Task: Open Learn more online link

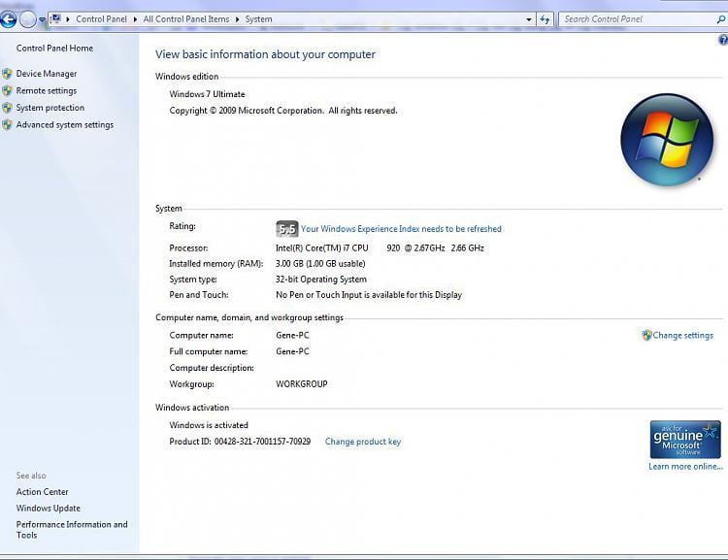Action: tap(685, 466)
